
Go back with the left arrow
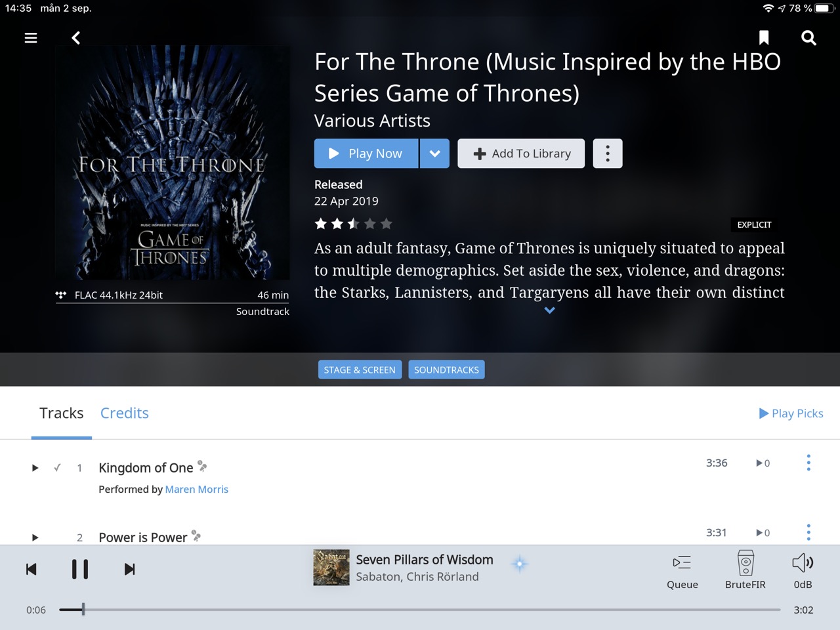76,38
